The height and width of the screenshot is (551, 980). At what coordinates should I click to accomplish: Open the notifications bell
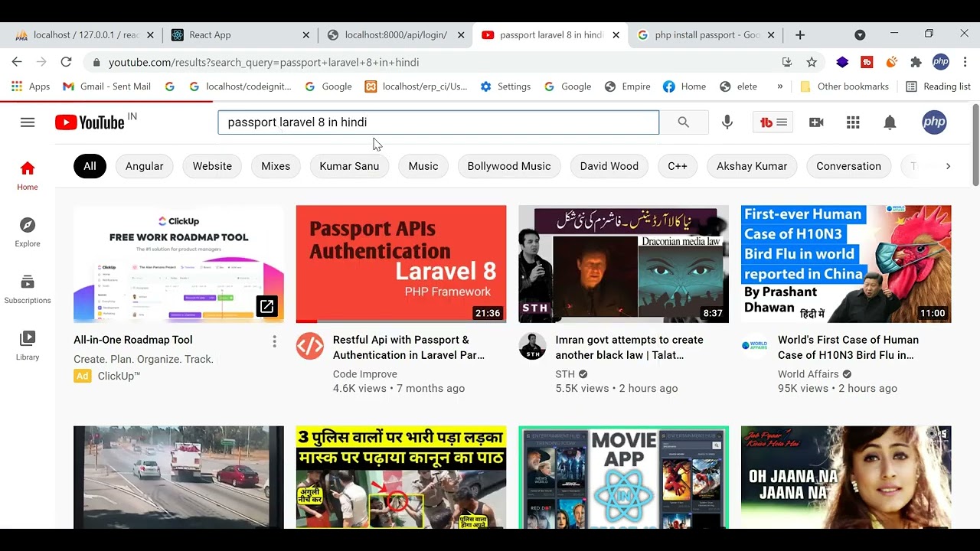click(890, 122)
